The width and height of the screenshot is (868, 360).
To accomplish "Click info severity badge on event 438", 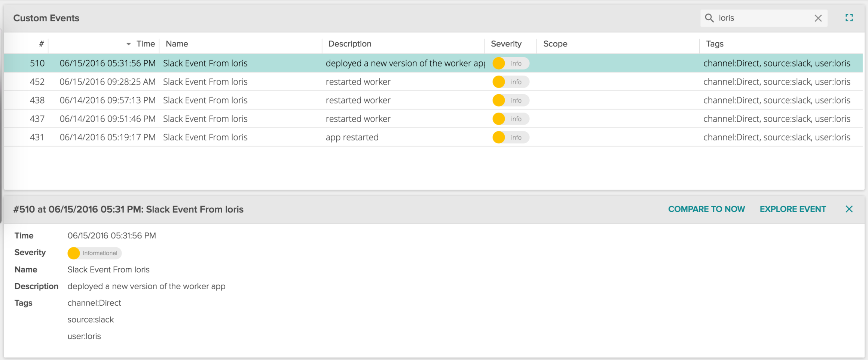I will pyautogui.click(x=510, y=100).
